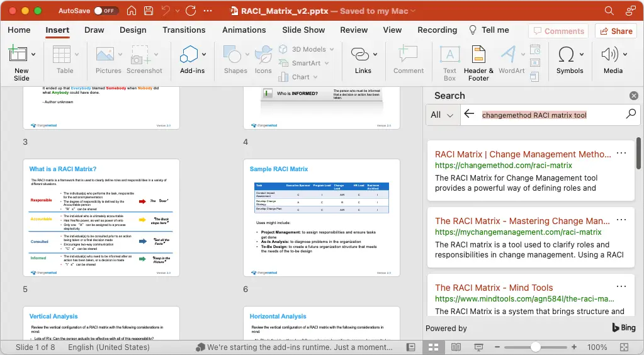The width and height of the screenshot is (644, 355).
Task: Expand the Media dropdown arrow
Action: 625,54
